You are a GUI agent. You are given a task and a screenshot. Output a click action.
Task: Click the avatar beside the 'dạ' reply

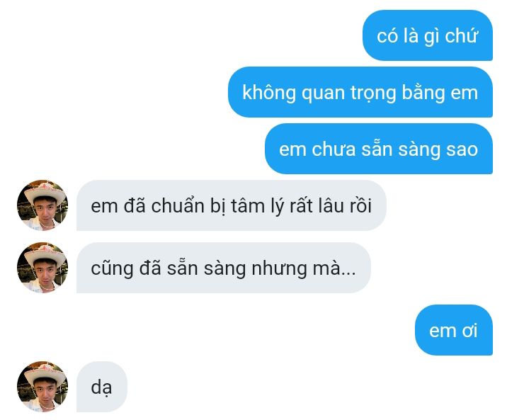point(42,387)
